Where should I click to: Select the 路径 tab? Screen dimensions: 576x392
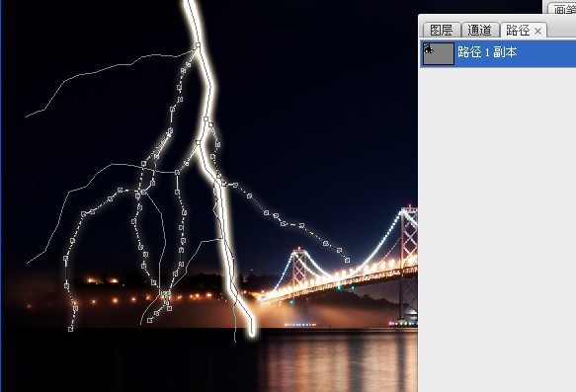pos(518,30)
